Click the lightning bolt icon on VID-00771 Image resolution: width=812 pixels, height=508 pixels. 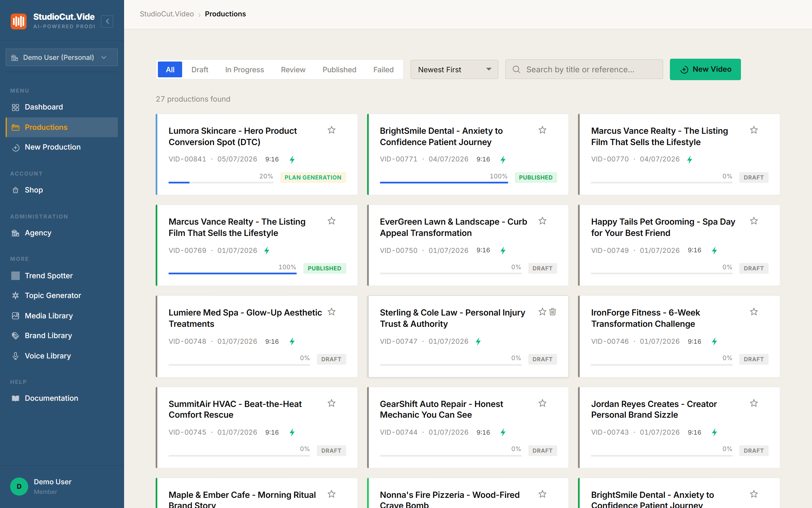click(503, 159)
